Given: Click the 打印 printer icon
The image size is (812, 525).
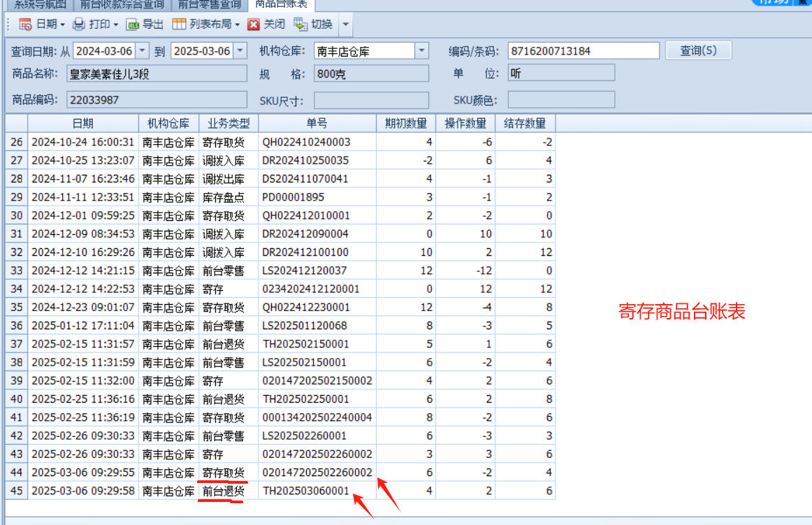Looking at the screenshot, I should click(x=78, y=24).
